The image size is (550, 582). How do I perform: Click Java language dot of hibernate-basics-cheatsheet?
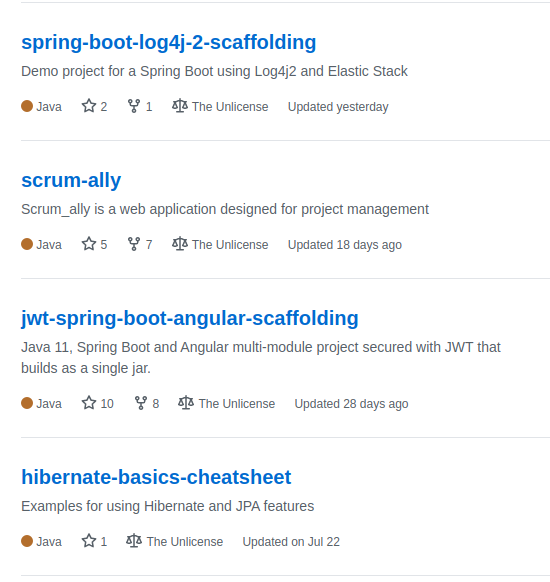pyautogui.click(x=27, y=541)
